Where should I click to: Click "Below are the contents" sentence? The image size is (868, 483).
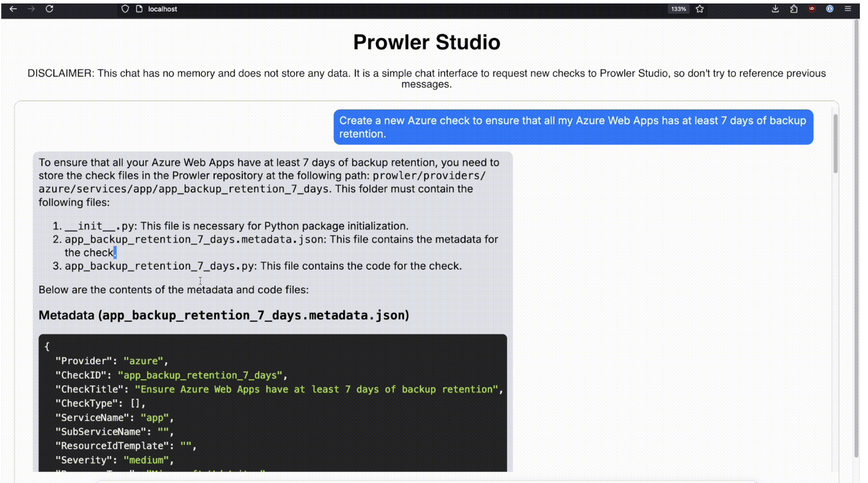tap(173, 290)
